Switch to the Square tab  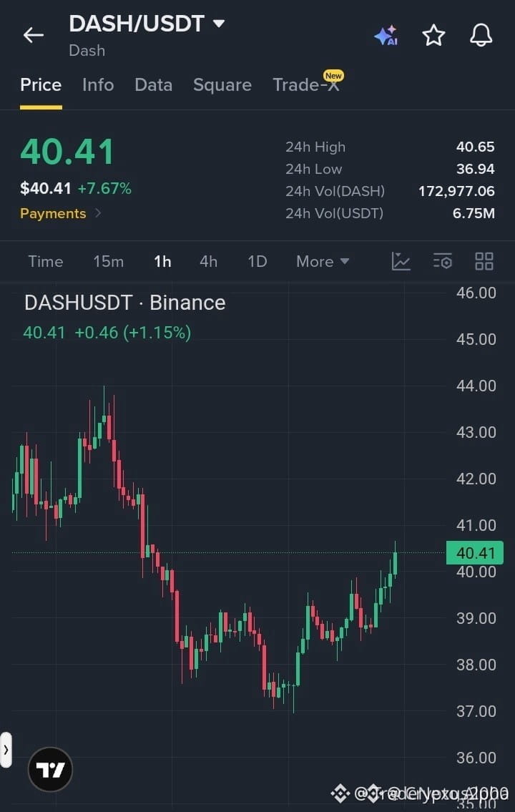coord(222,85)
